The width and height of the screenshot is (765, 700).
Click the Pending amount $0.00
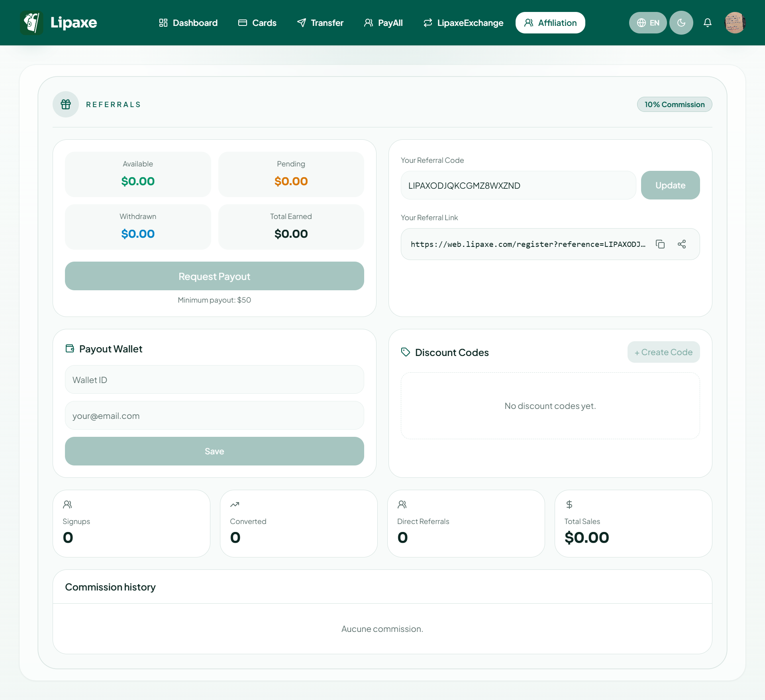click(291, 181)
